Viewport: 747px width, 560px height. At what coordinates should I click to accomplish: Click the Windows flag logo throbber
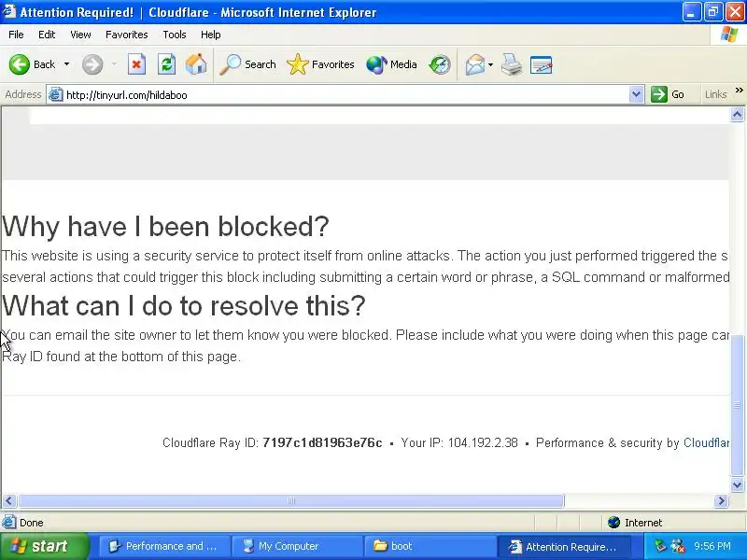pos(729,35)
